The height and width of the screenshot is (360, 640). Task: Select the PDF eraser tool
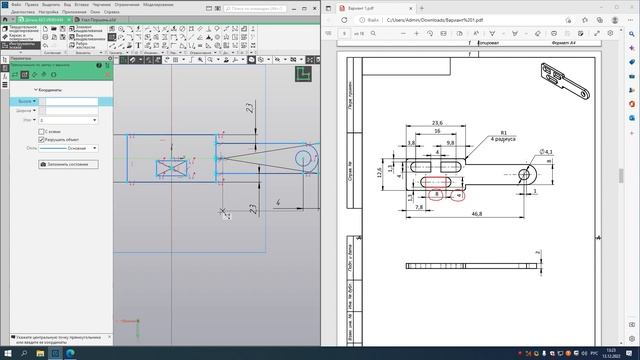538,33
